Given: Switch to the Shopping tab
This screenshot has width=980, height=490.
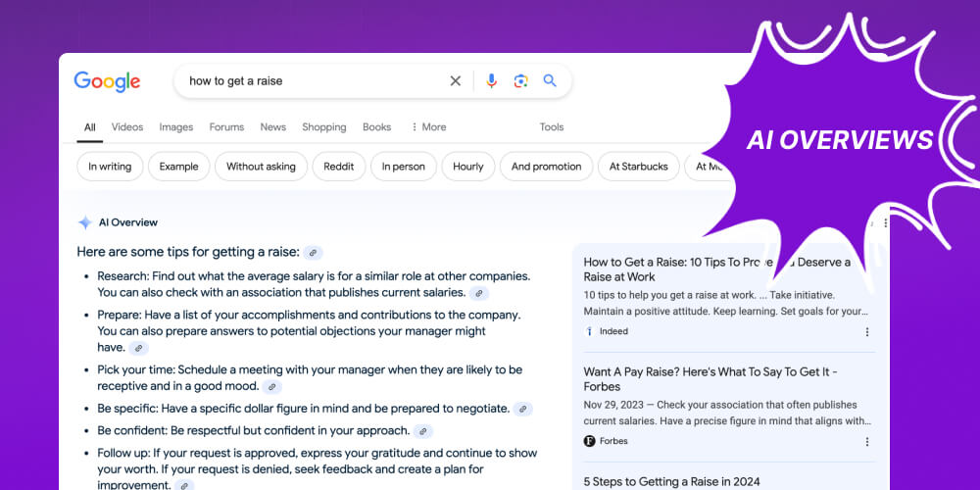Looking at the screenshot, I should click(x=324, y=126).
